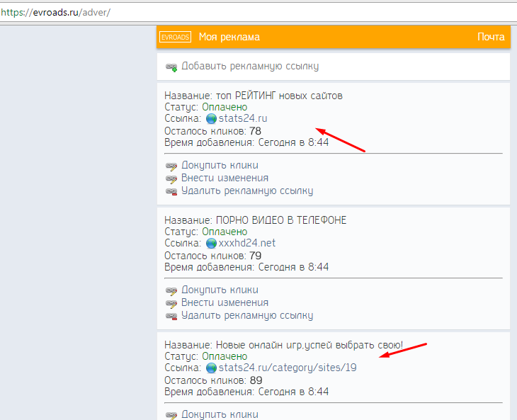Open the stats24.ru link
Image resolution: width=517 pixels, height=420 pixels.
tap(244, 119)
